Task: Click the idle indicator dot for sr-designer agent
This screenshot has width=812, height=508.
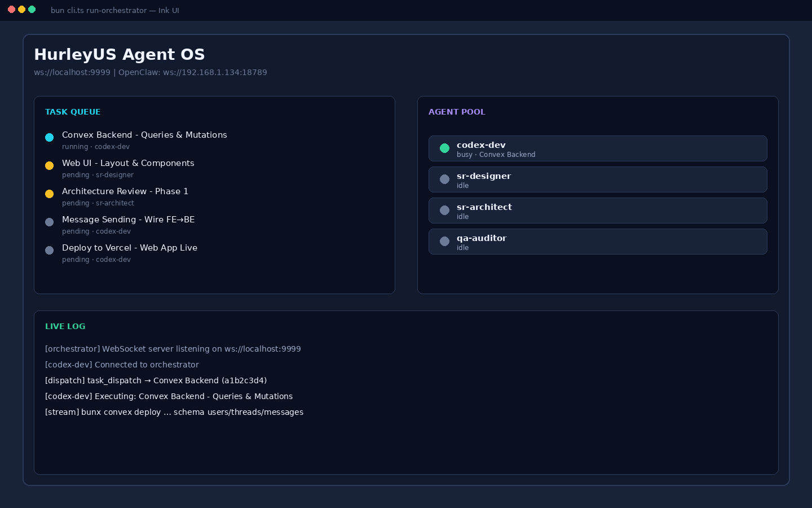Action: click(444, 179)
